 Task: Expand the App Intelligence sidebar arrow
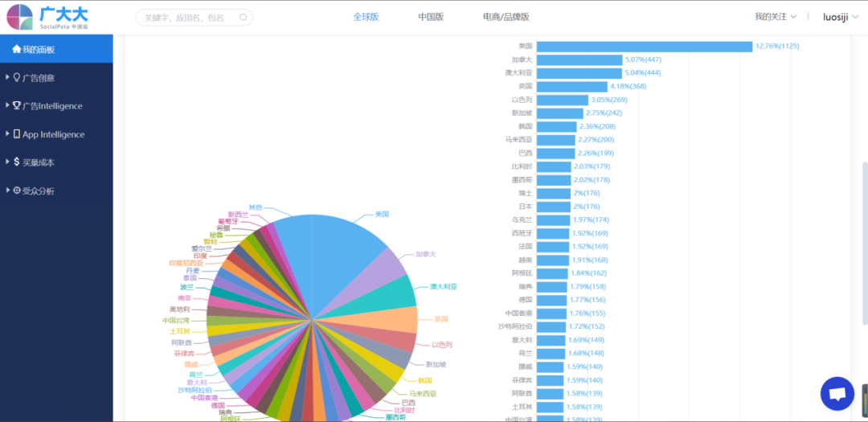7,134
